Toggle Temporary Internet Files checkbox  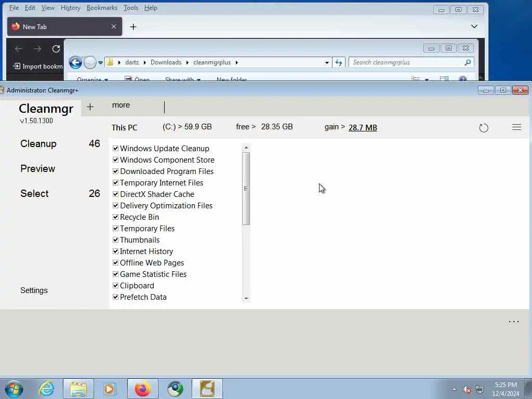click(x=115, y=183)
